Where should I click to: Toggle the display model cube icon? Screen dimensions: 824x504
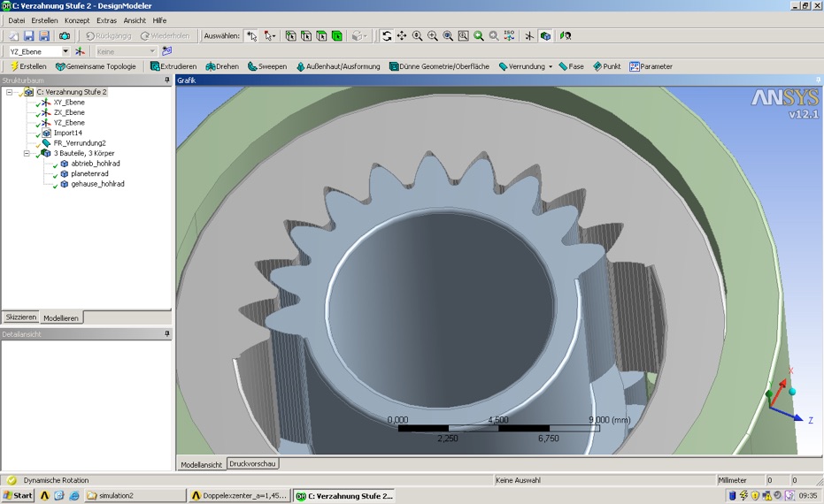coord(545,35)
